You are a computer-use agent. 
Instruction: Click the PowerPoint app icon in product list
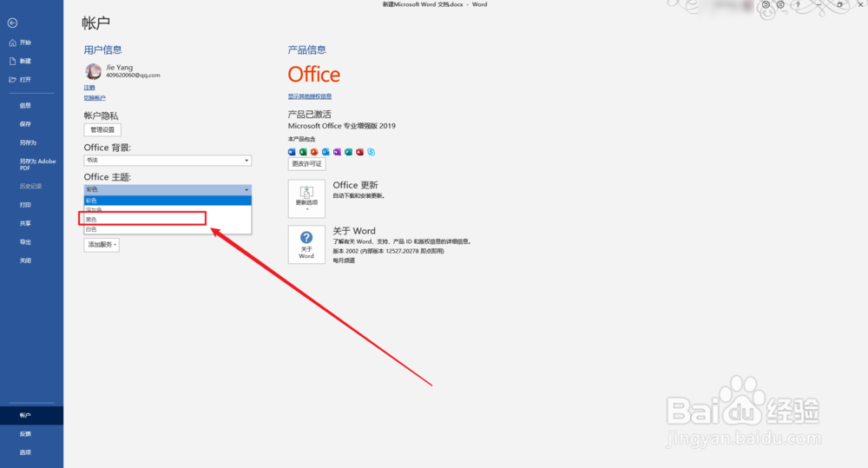tap(314, 152)
